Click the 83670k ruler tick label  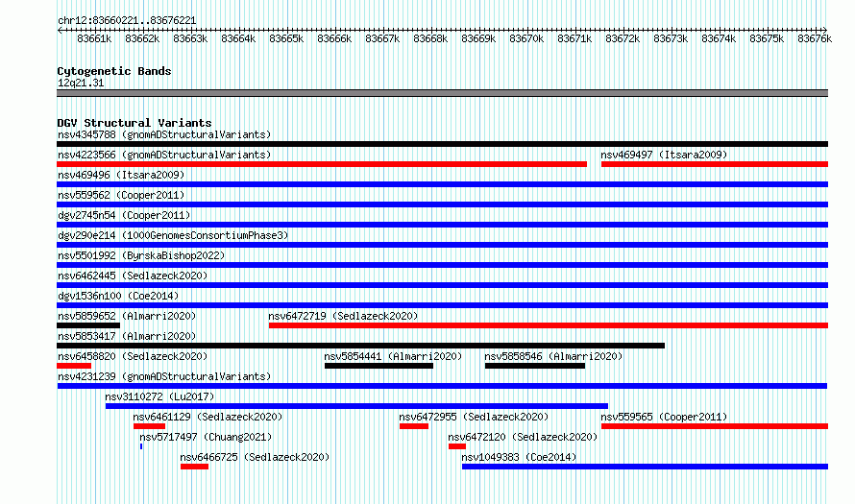point(526,38)
